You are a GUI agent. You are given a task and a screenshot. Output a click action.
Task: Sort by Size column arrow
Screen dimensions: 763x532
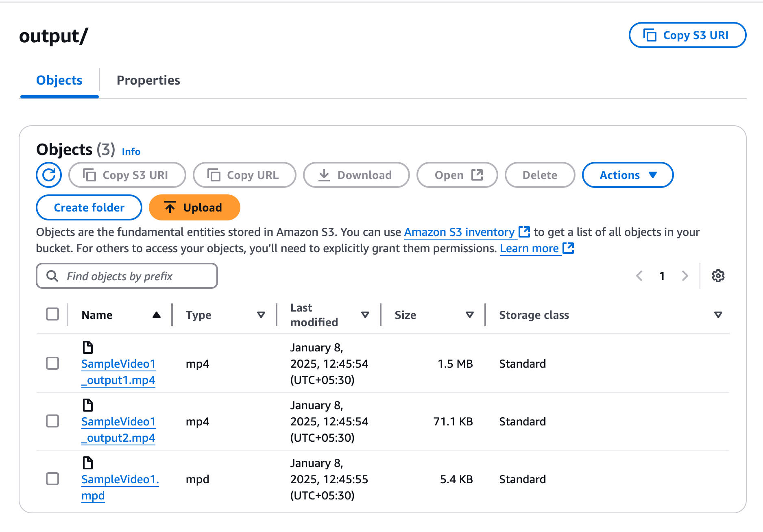(470, 315)
